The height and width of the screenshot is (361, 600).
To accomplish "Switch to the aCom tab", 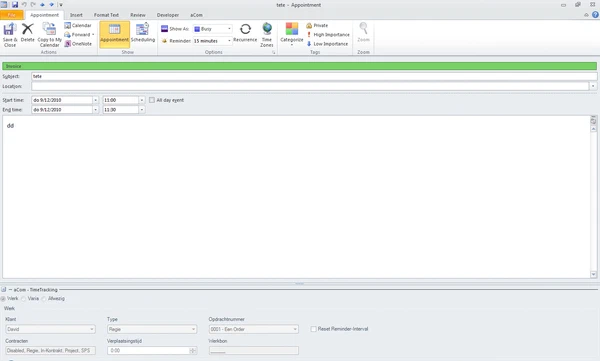I will coord(196,15).
